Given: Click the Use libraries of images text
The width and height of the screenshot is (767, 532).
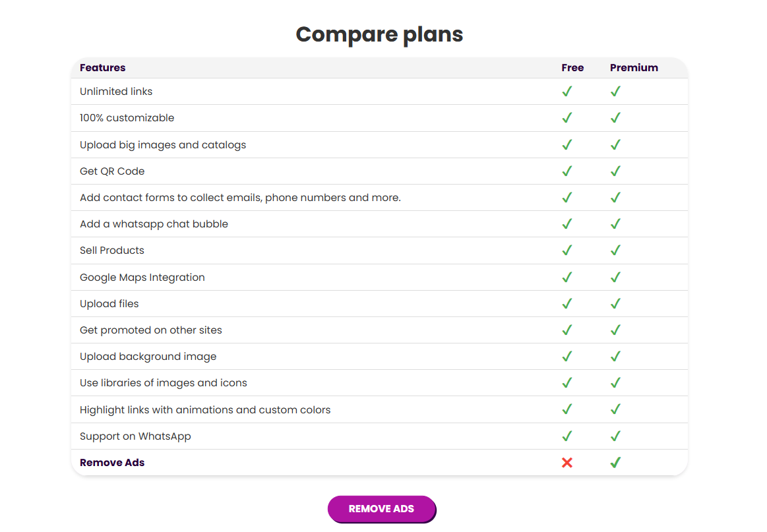Looking at the screenshot, I should click(x=164, y=383).
